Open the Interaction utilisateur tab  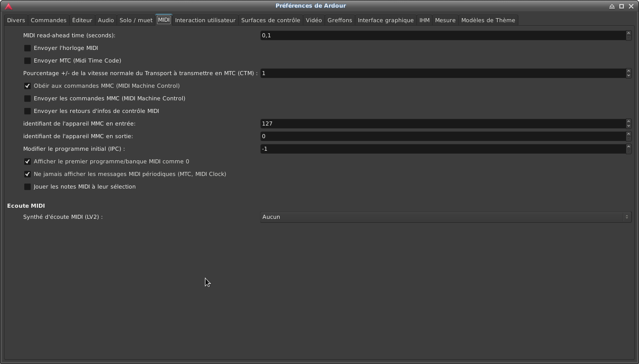[x=205, y=20]
